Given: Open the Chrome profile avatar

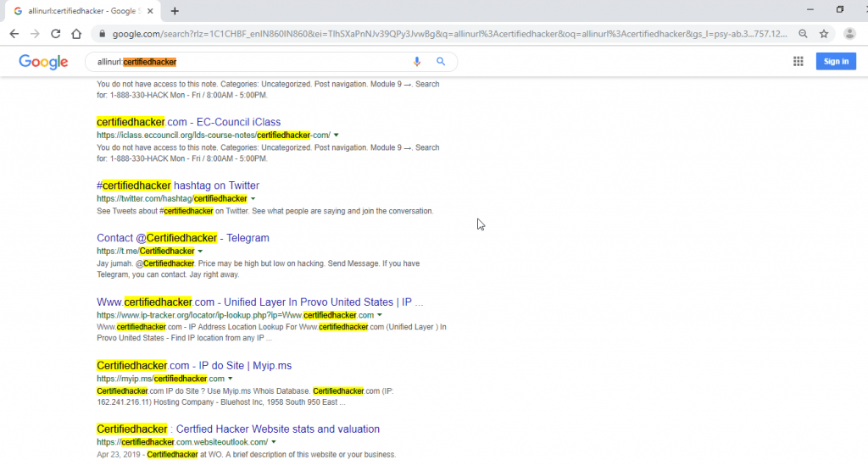Looking at the screenshot, I should point(849,34).
